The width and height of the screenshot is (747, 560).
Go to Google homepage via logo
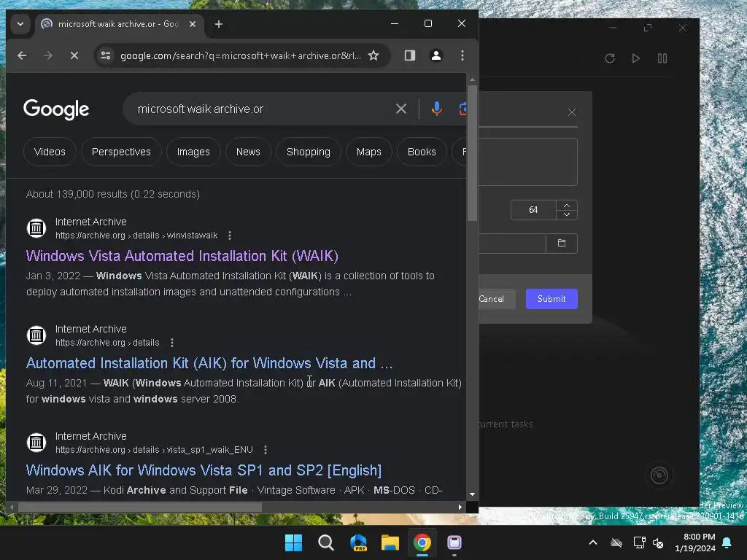56,109
